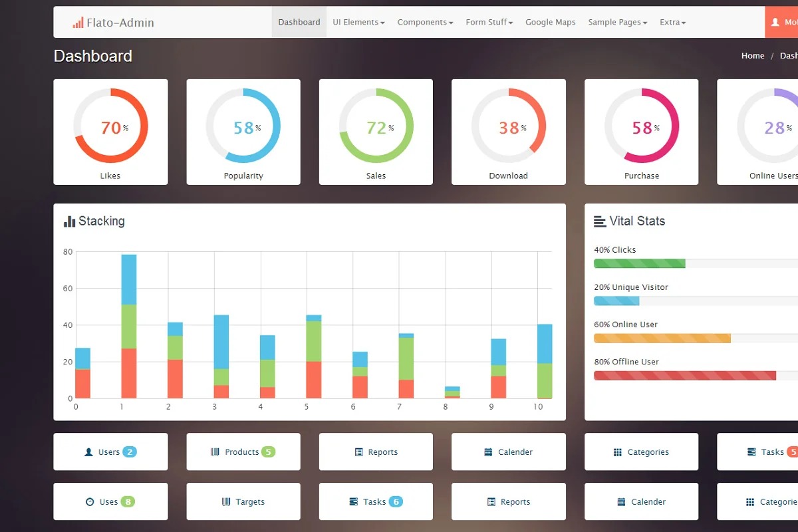Open the Components dropdown menu
Viewport: 798px width, 532px height.
[x=425, y=23]
